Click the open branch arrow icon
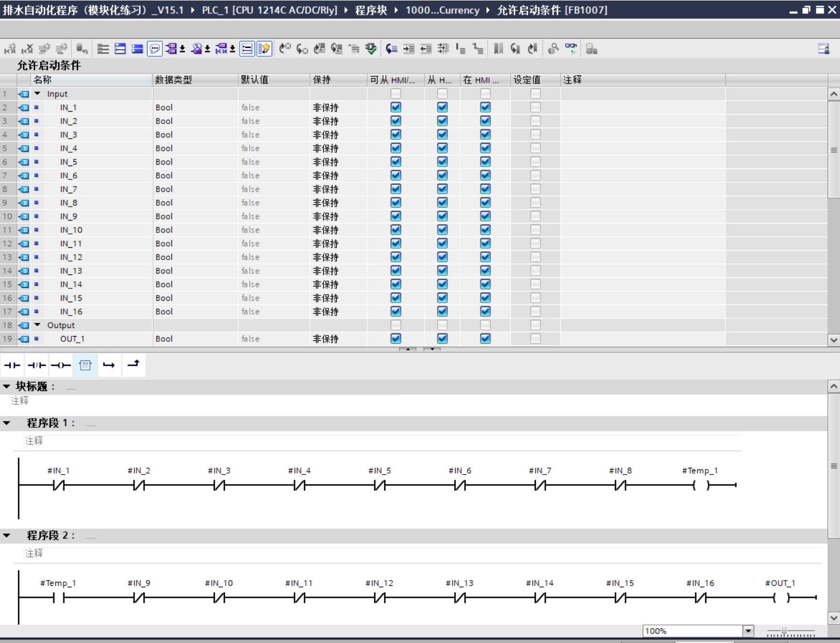The height and width of the screenshot is (643, 840). tap(109, 365)
